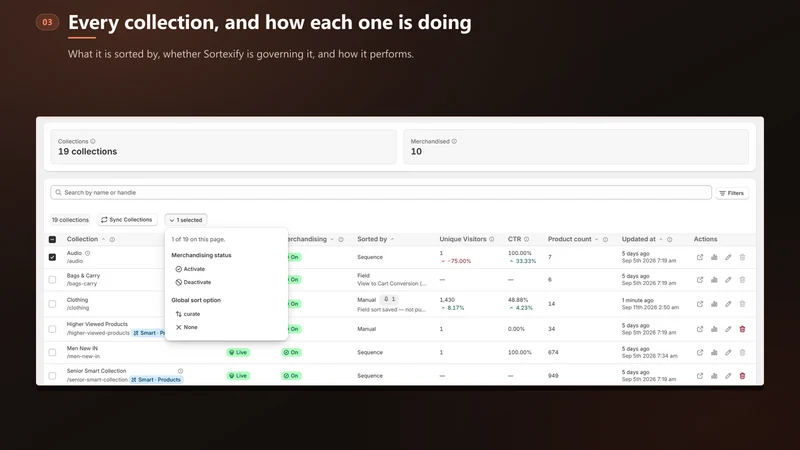The image size is (800, 450).
Task: Collapse the '1 selected' bulk actions dropdown
Action: click(x=186, y=220)
